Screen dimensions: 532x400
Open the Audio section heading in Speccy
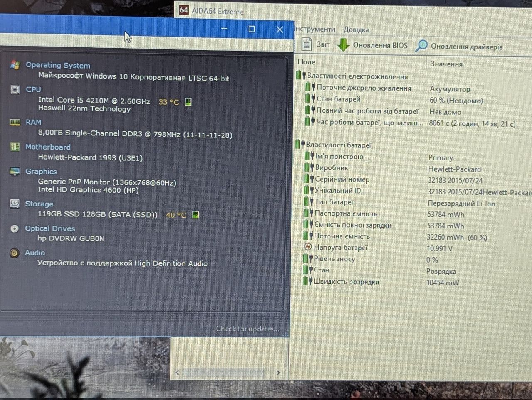34,253
